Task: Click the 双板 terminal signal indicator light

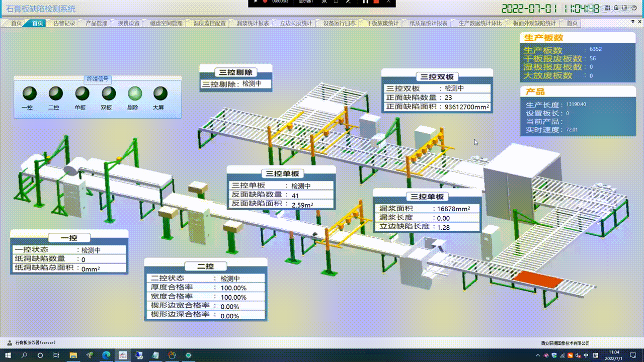Action: pos(108,94)
